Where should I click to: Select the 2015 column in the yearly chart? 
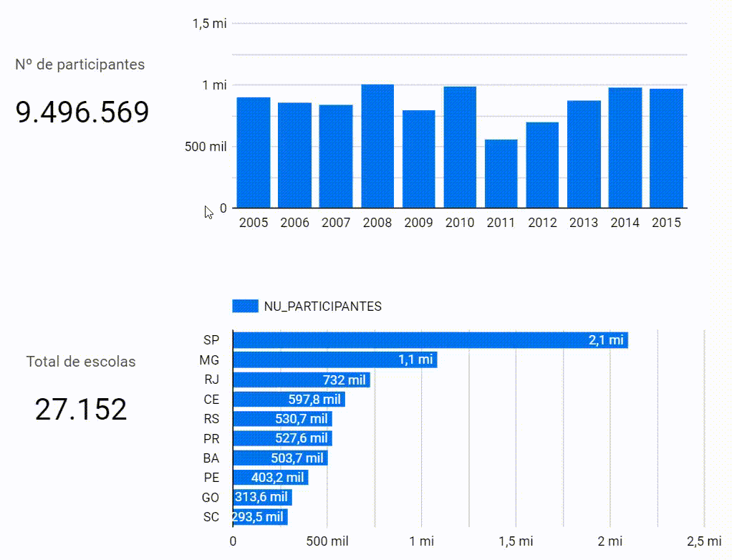click(666, 148)
